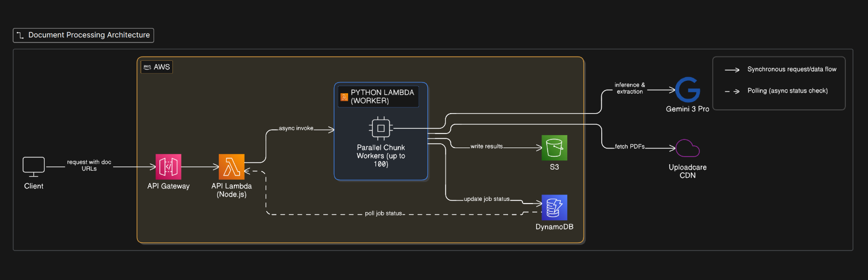
Task: Click 'Parallel Chunk Workers (up to 100)' text
Action: [x=381, y=156]
